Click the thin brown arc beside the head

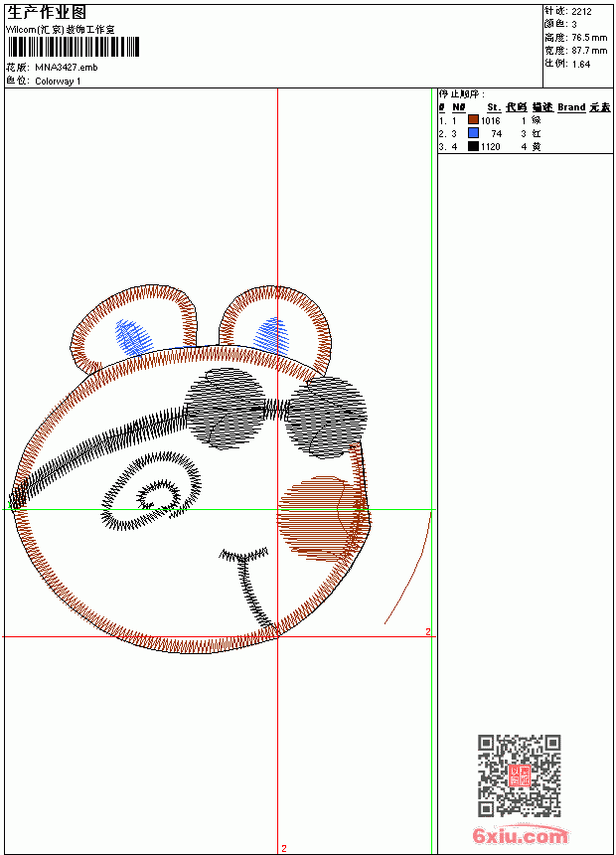point(407,569)
